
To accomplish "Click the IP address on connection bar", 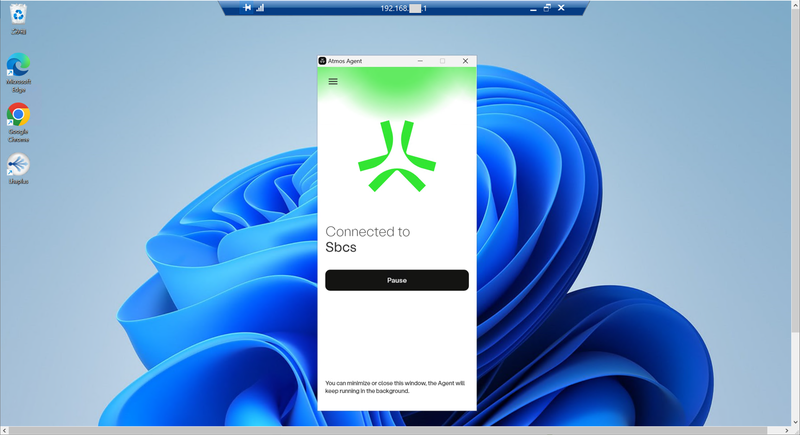I will pyautogui.click(x=403, y=8).
